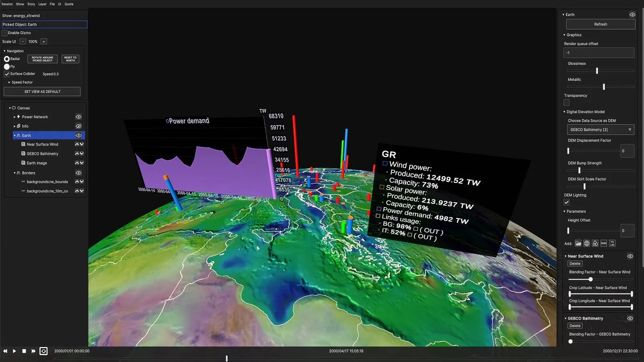The image size is (644, 362).
Task: Open the Layer menu
Action: click(x=42, y=4)
